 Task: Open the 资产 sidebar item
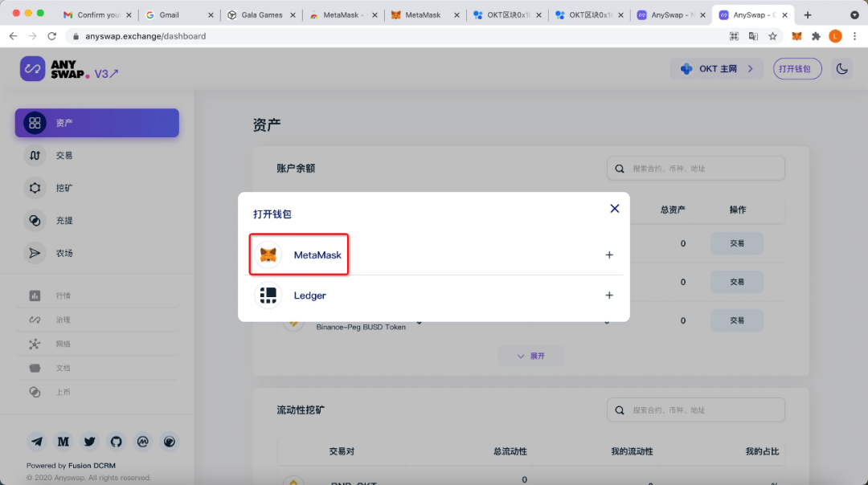(x=97, y=123)
